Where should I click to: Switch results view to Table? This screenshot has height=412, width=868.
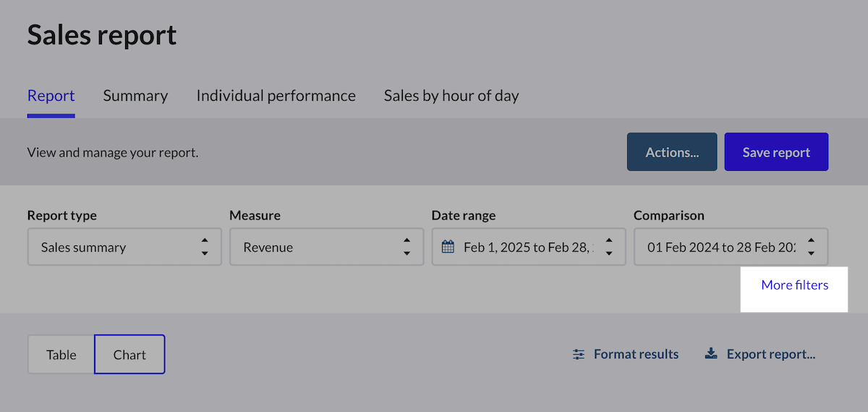61,354
